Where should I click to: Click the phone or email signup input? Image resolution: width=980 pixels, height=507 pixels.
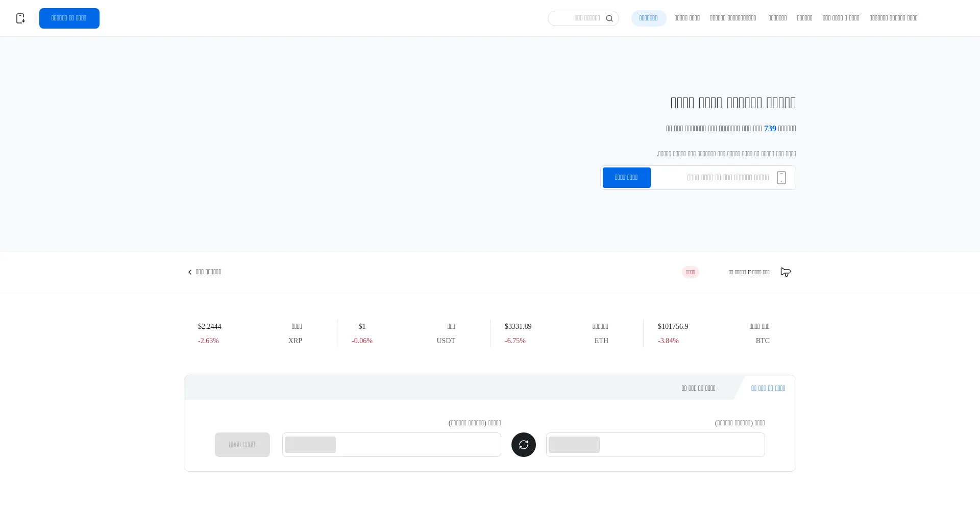click(715, 178)
